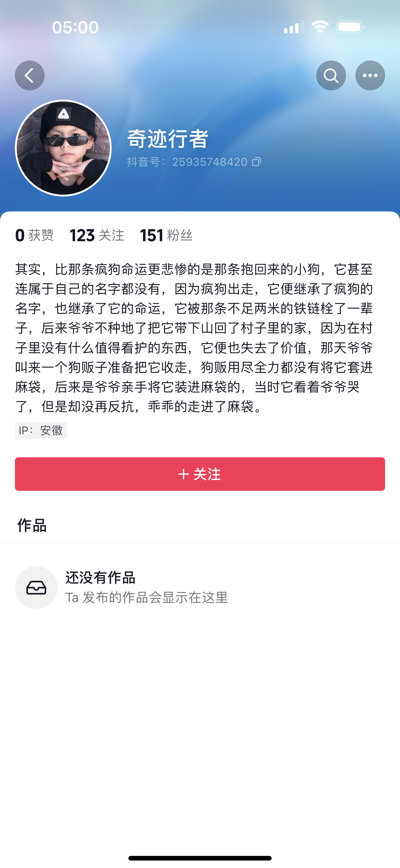View the 151 粉丝 followers list
Image resolution: width=400 pixels, height=868 pixels.
(166, 235)
